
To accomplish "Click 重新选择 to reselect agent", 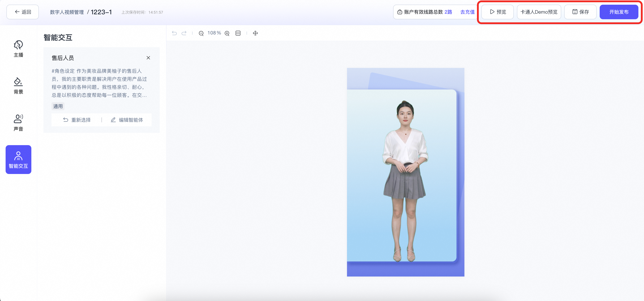I will (77, 120).
